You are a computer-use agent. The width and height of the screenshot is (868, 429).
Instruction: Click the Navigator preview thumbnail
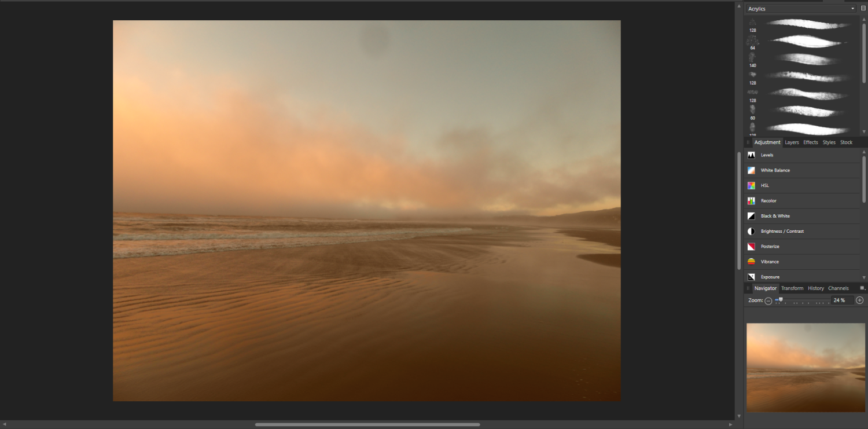click(x=804, y=367)
